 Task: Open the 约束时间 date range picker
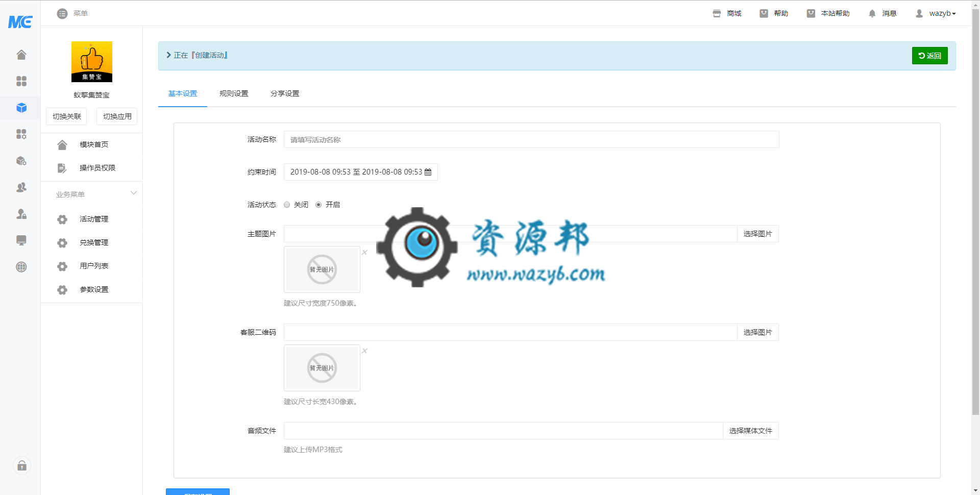[x=360, y=172]
